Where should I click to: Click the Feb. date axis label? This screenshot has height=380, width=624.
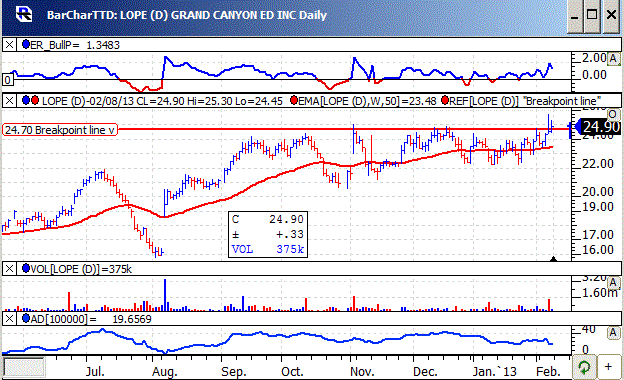pyautogui.click(x=548, y=372)
